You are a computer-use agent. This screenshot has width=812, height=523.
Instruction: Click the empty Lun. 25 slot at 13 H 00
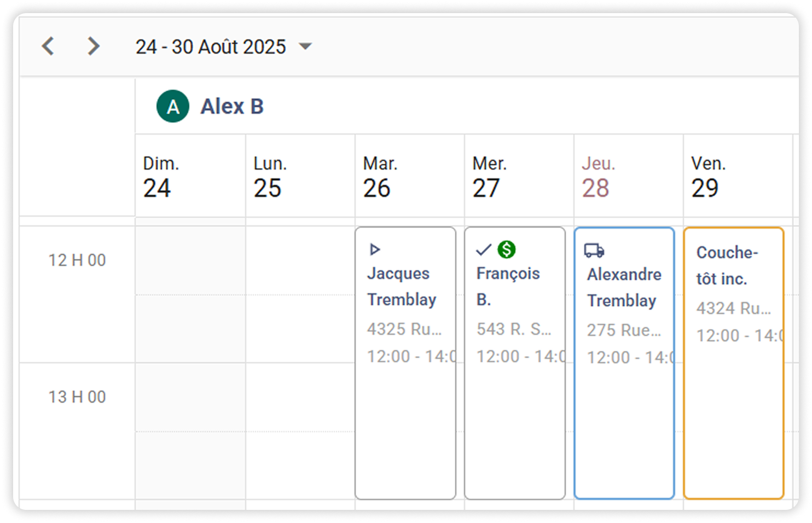[x=300, y=397]
